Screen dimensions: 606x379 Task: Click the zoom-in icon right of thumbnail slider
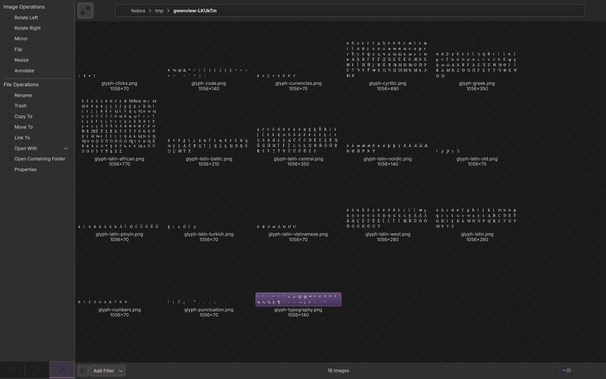(598, 371)
